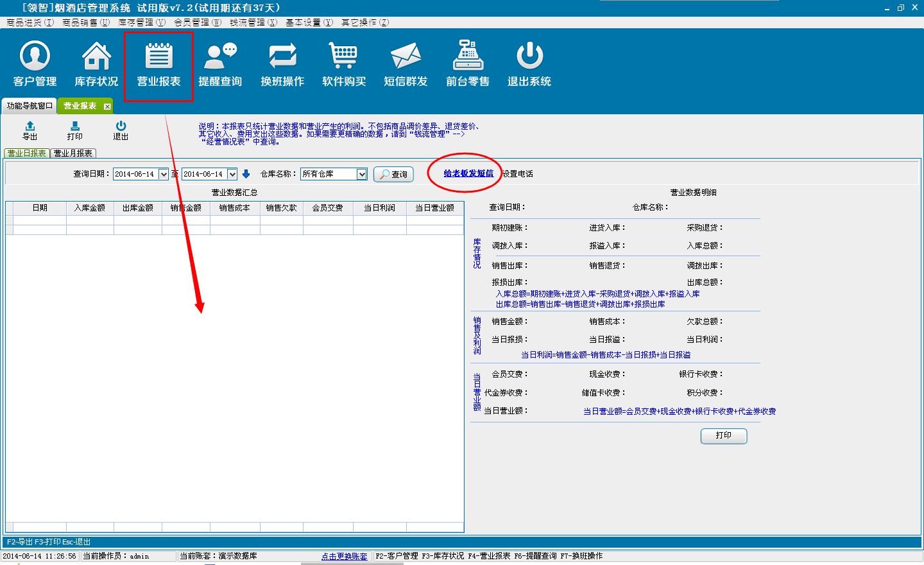The image size is (924, 565).
Task: Click the blue down arrow beside dates
Action: [x=246, y=174]
